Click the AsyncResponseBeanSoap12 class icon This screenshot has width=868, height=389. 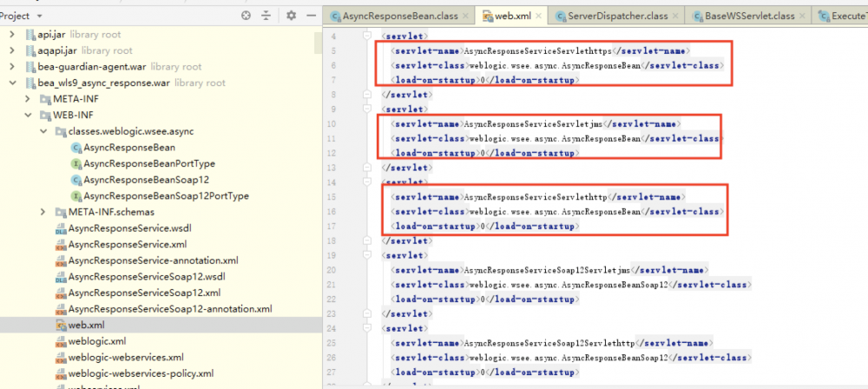point(76,180)
